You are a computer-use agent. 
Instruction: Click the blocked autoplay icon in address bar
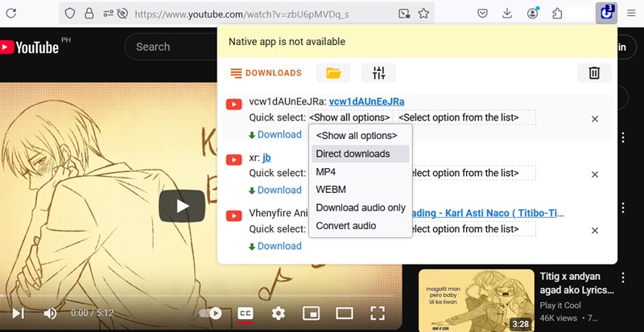122,14
